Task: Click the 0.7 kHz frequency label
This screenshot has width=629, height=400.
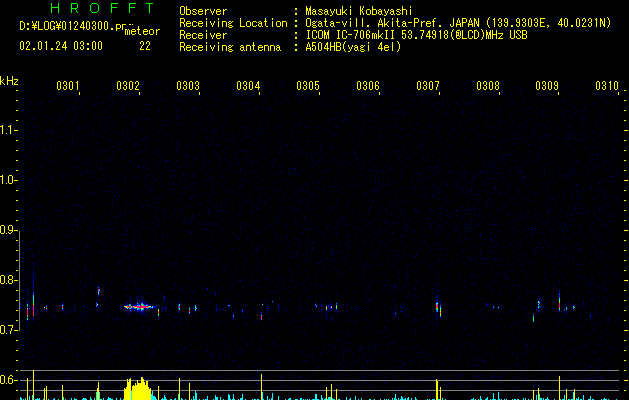Action: click(8, 330)
